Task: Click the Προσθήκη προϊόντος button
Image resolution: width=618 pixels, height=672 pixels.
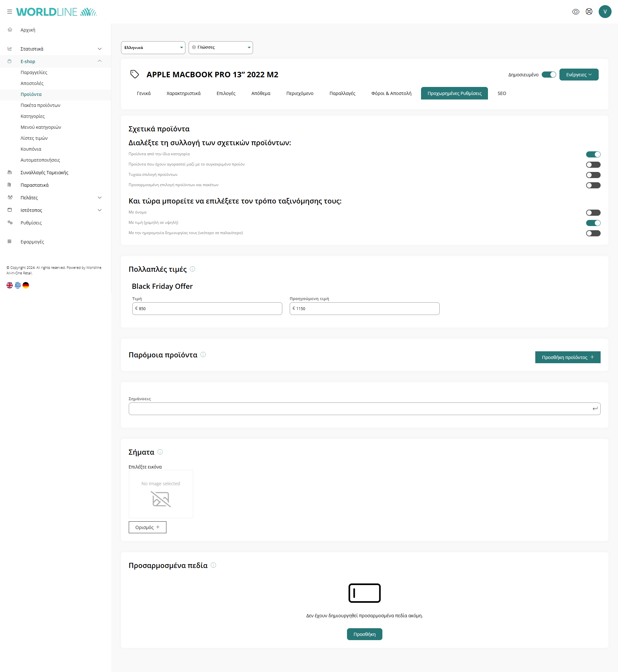Action: [567, 357]
